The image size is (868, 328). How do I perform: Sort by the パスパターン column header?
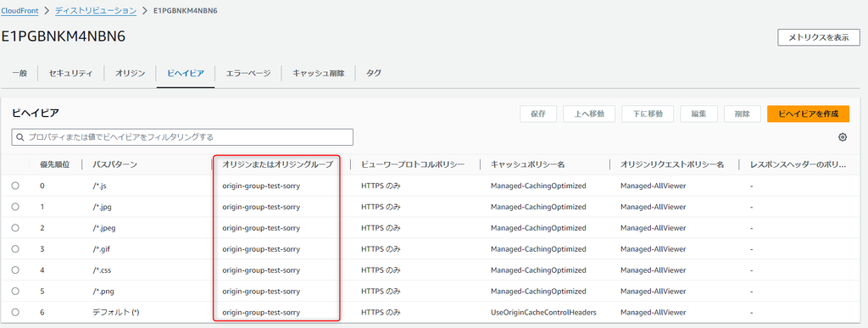coord(114,164)
